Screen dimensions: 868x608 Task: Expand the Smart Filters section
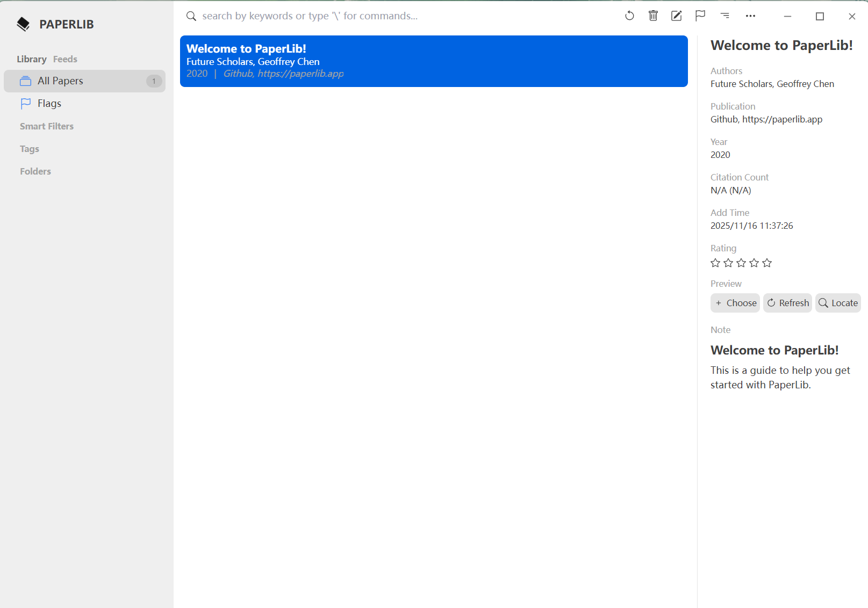point(47,126)
